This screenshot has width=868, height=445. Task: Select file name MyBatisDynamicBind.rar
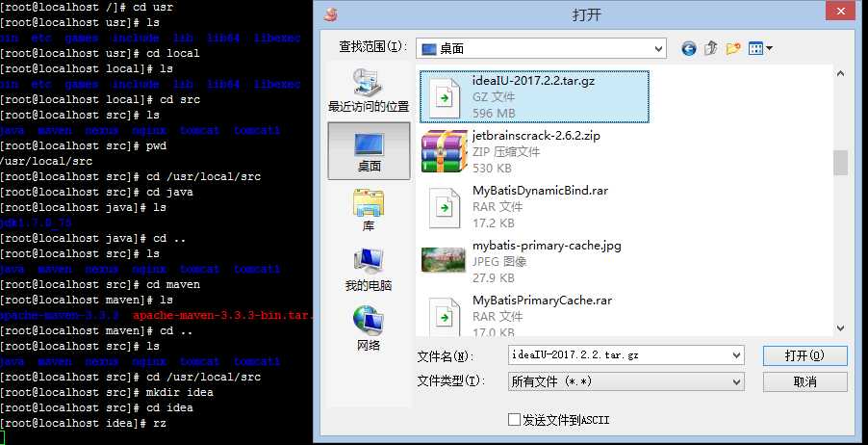(x=540, y=190)
